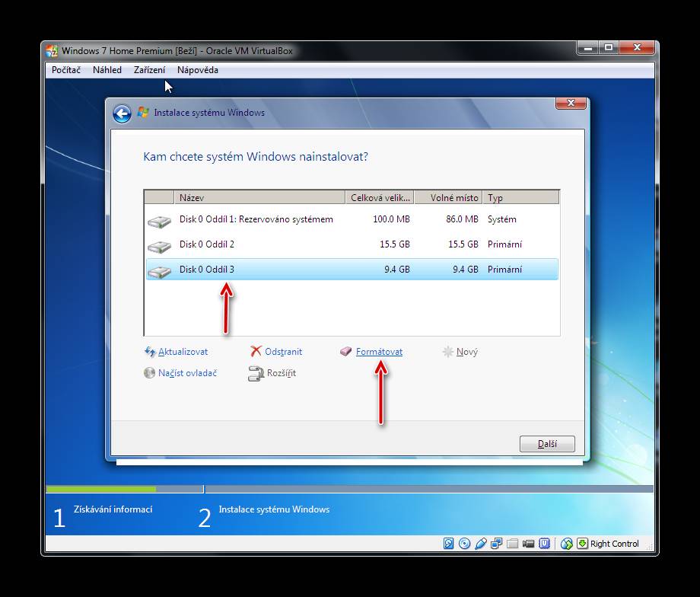
Task: Click the hard disk activity status icon
Action: tap(449, 544)
